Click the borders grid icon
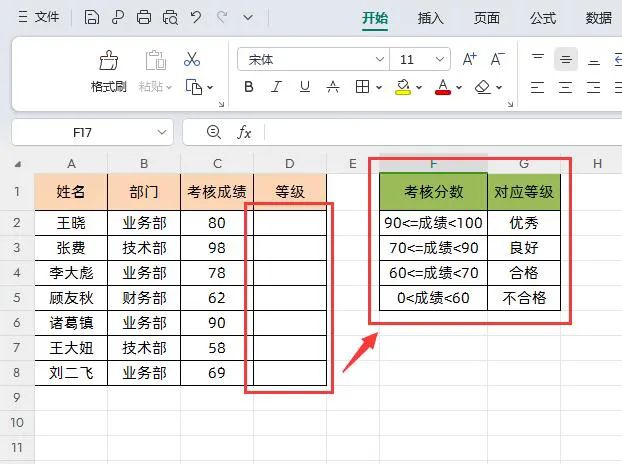This screenshot has height=464, width=622. [x=363, y=87]
